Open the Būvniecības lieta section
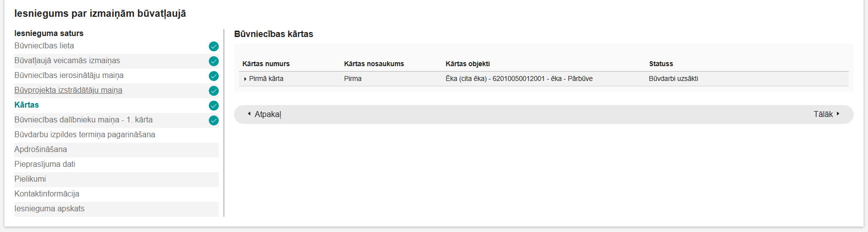Viewport: 868px width, 232px height. [44, 46]
